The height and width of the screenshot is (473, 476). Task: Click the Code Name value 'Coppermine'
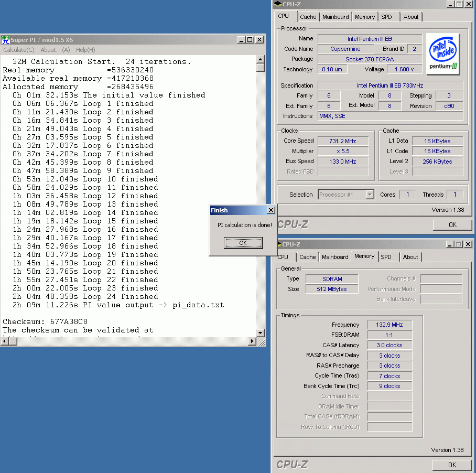pos(345,49)
